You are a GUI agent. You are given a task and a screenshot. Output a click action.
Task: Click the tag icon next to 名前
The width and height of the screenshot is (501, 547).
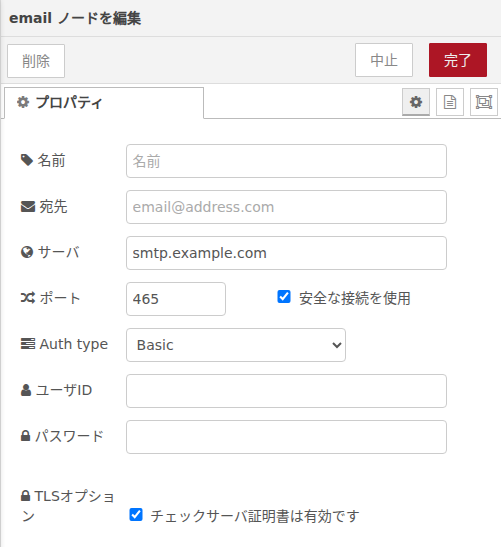pos(27,160)
